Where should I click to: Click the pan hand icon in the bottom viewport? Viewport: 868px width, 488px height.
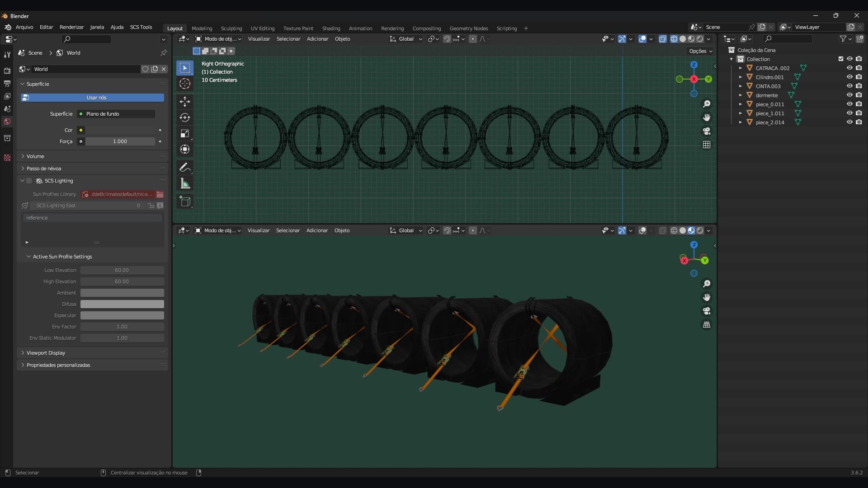coord(707,297)
